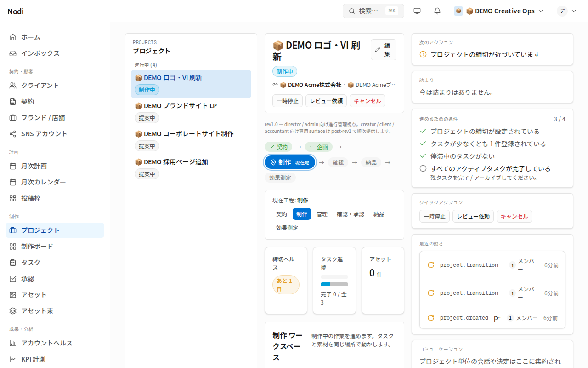The image size is (588, 368).
Task: Open 月次カレンダー in sidebar
Action: tap(55, 182)
